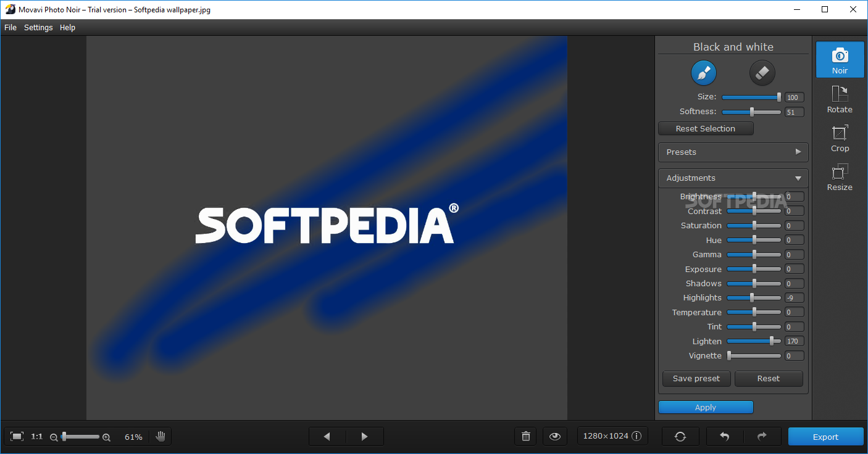Click the Highlights value field showing -9

794,298
